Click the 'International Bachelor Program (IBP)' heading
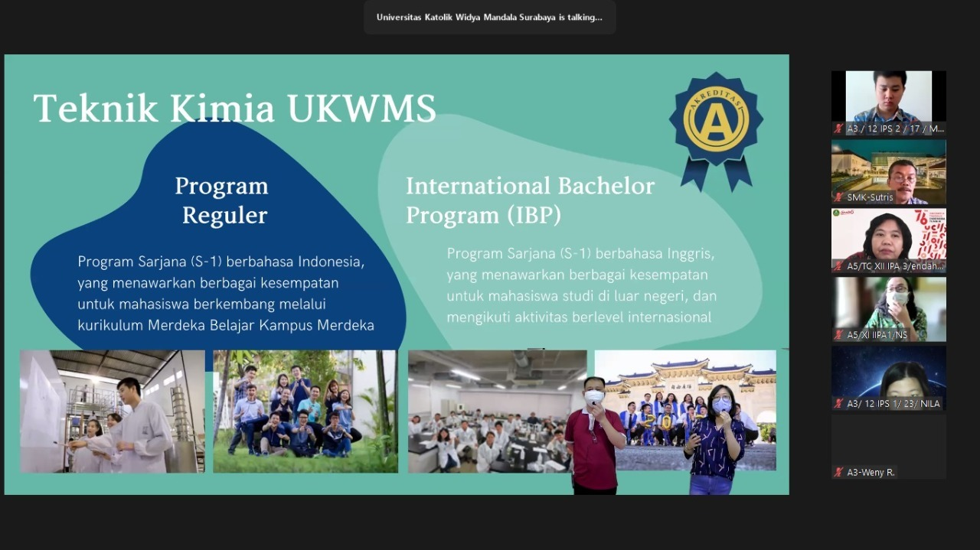 530,200
